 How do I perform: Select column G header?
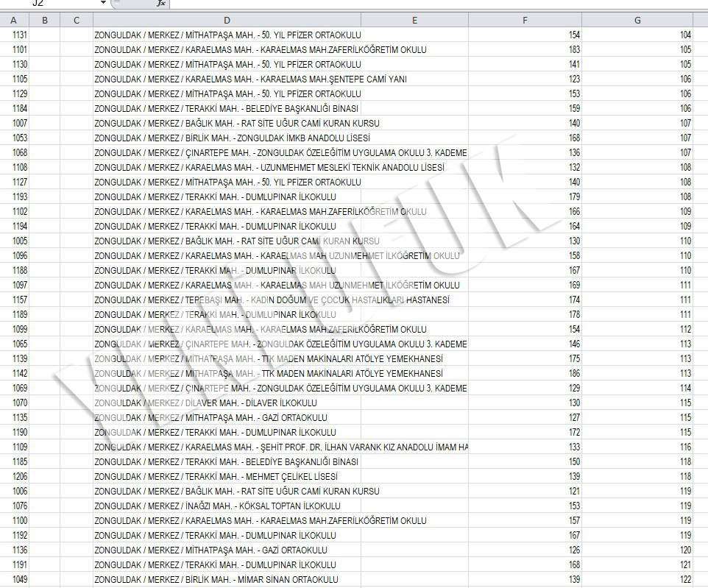point(637,20)
